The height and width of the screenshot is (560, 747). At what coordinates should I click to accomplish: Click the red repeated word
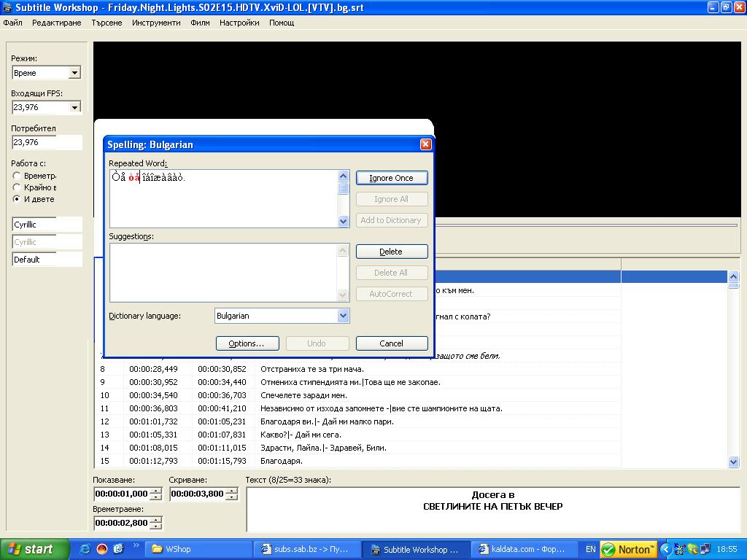134,178
